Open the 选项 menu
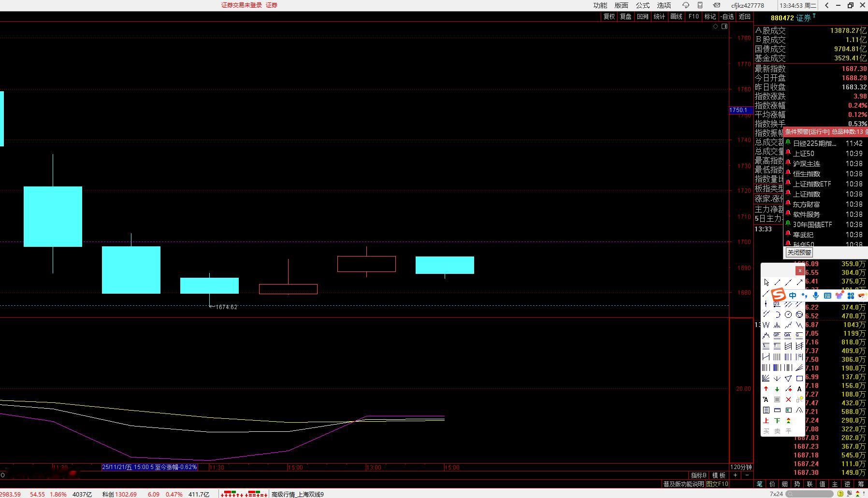Image resolution: width=868 pixels, height=498 pixels. (x=664, y=5)
